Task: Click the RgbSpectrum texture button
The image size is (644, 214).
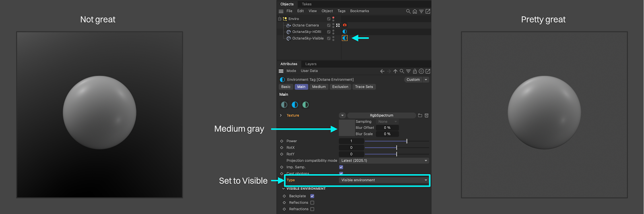Action: (x=381, y=116)
